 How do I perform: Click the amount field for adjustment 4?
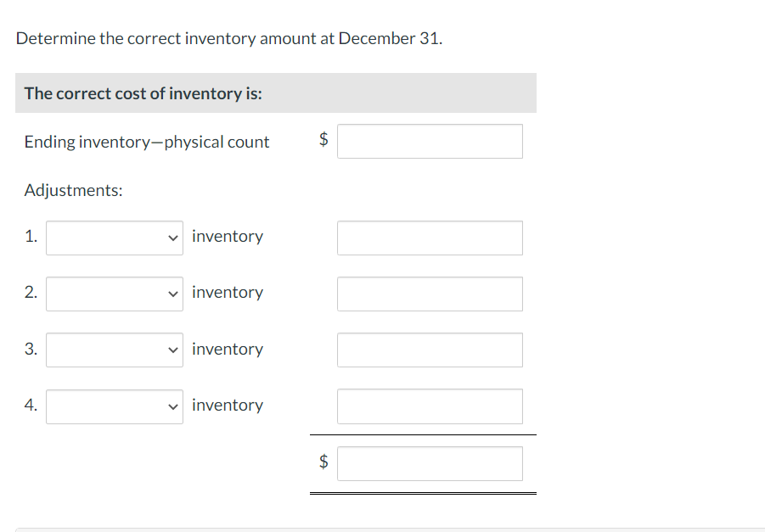click(x=430, y=406)
